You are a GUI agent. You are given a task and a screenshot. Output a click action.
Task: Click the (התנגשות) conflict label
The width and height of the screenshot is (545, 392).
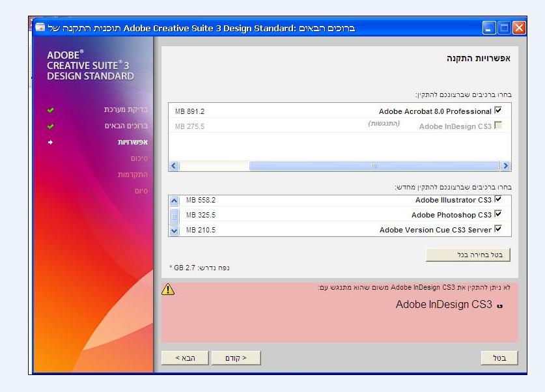[x=384, y=124]
